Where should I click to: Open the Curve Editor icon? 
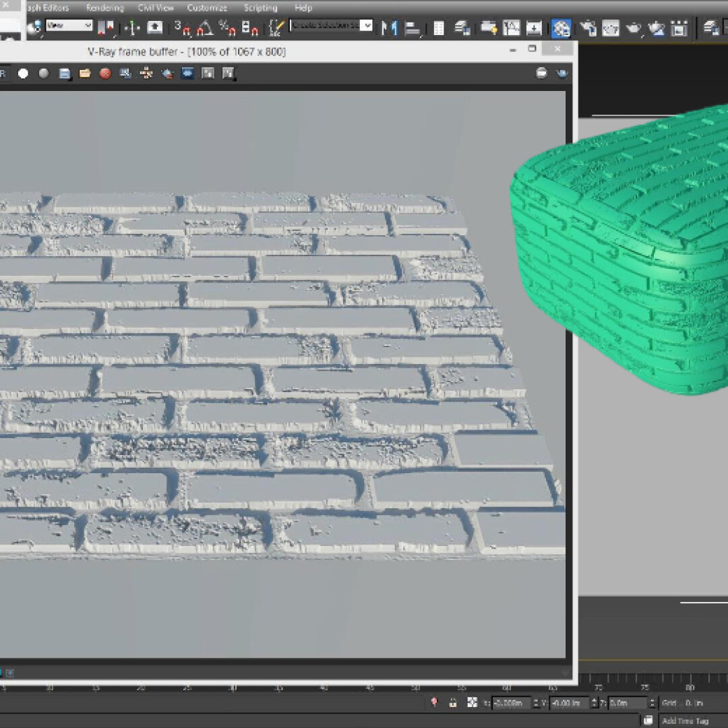pos(512,28)
